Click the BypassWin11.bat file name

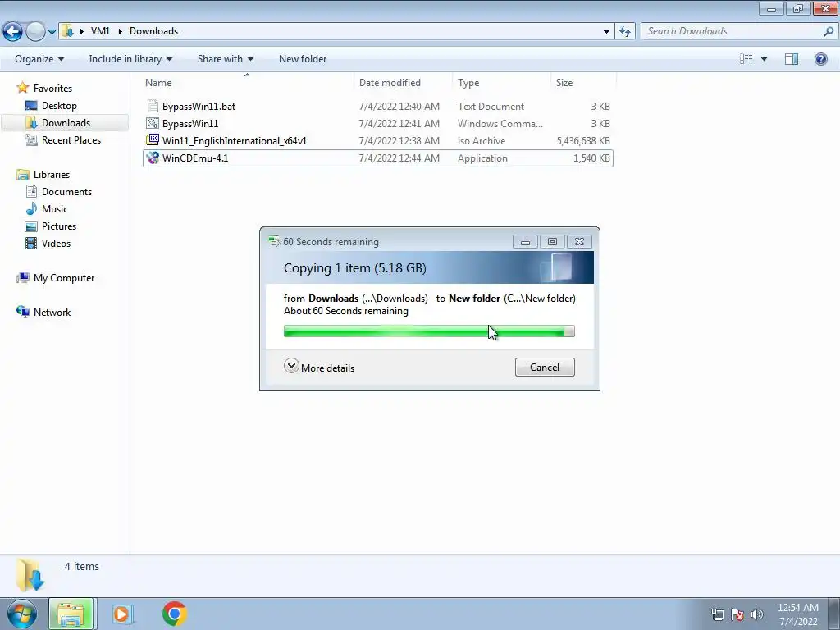click(x=199, y=106)
